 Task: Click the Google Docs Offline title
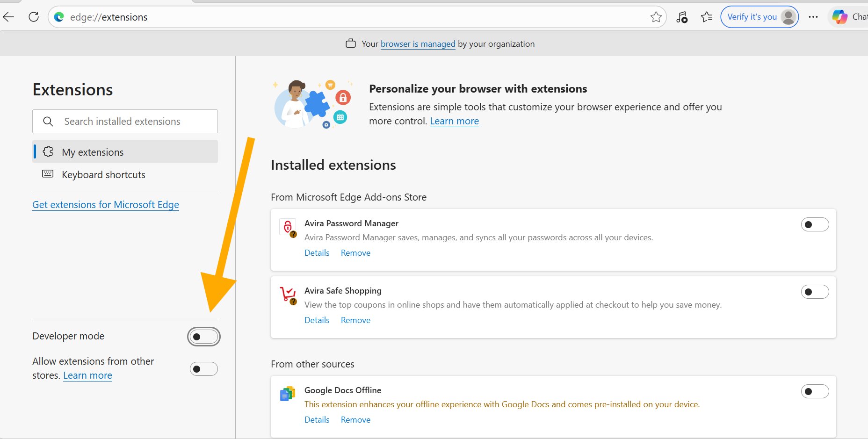pyautogui.click(x=343, y=390)
